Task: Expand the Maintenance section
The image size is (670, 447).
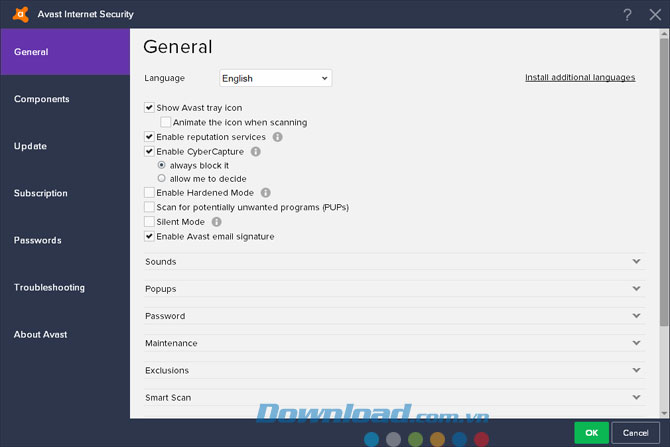Action: pos(394,343)
